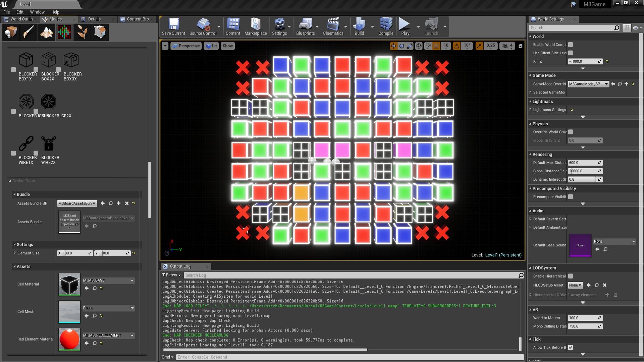Click the Filters button in Output Log

(171, 275)
